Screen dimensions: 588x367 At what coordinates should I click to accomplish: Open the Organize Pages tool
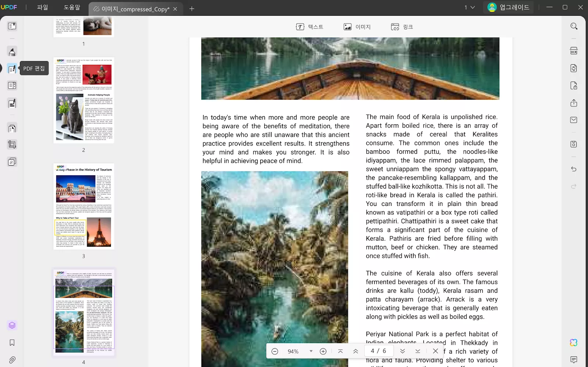click(x=12, y=128)
